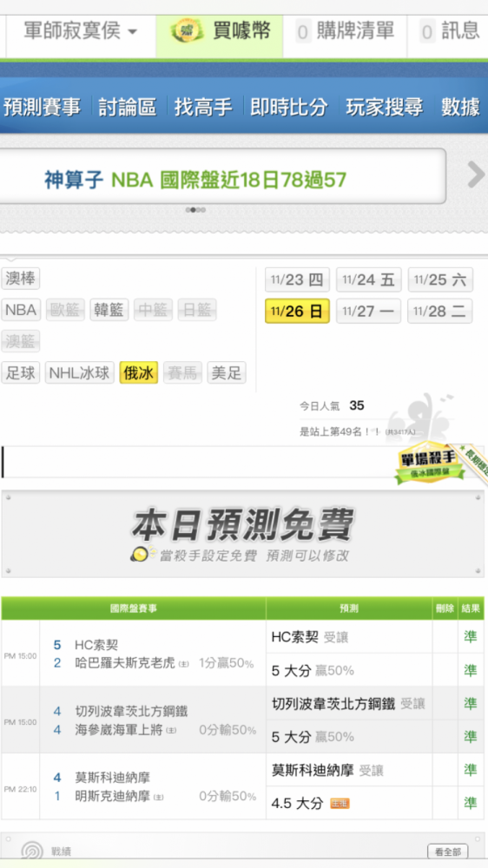488x868 pixels.
Task: Click the 看全部 button
Action: point(447,852)
